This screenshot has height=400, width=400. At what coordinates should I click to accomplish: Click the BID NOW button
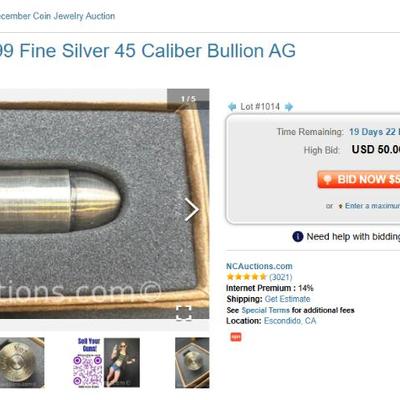359,180
